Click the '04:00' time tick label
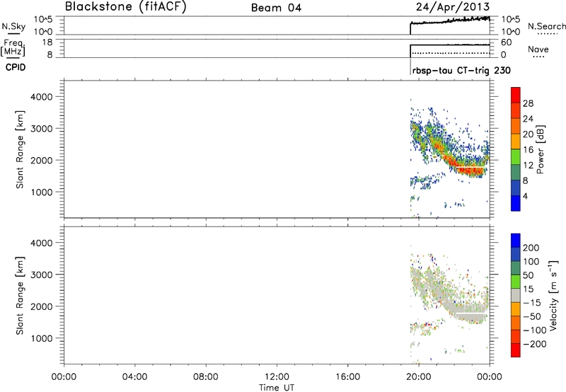 click(134, 377)
